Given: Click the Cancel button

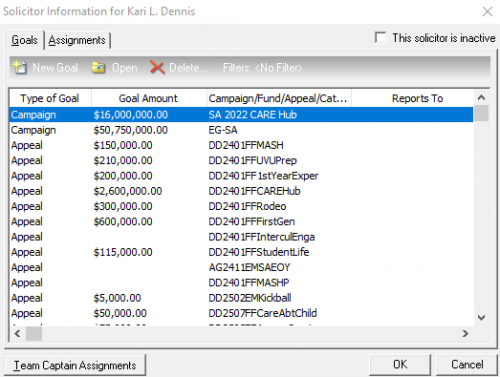Looking at the screenshot, I should (x=467, y=364).
